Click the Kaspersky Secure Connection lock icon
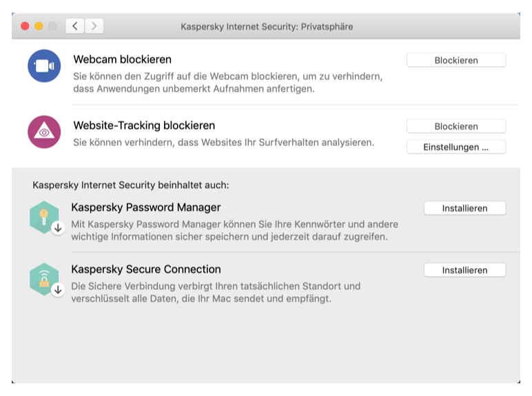Screen dimensions: 532x396 (x=43, y=278)
